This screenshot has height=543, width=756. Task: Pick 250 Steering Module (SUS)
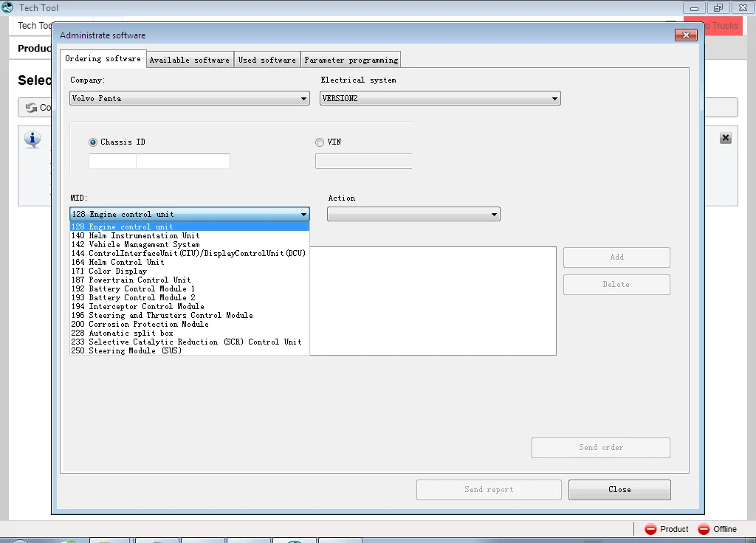(190, 350)
